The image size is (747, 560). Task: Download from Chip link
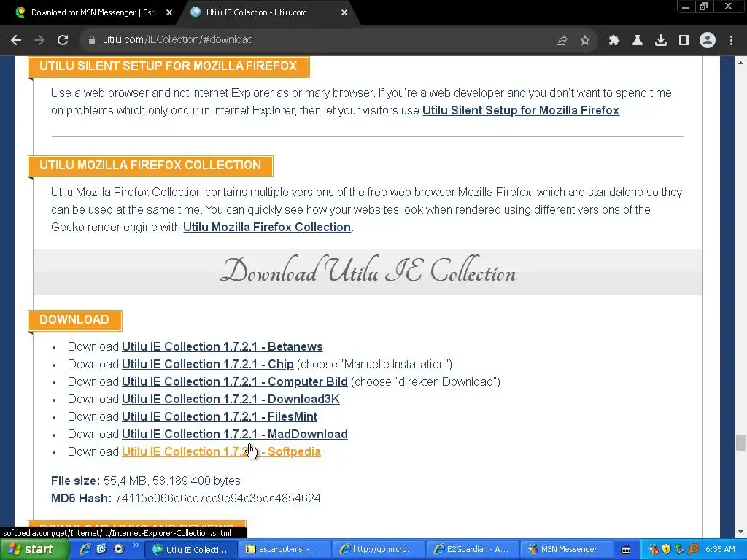[x=208, y=365]
